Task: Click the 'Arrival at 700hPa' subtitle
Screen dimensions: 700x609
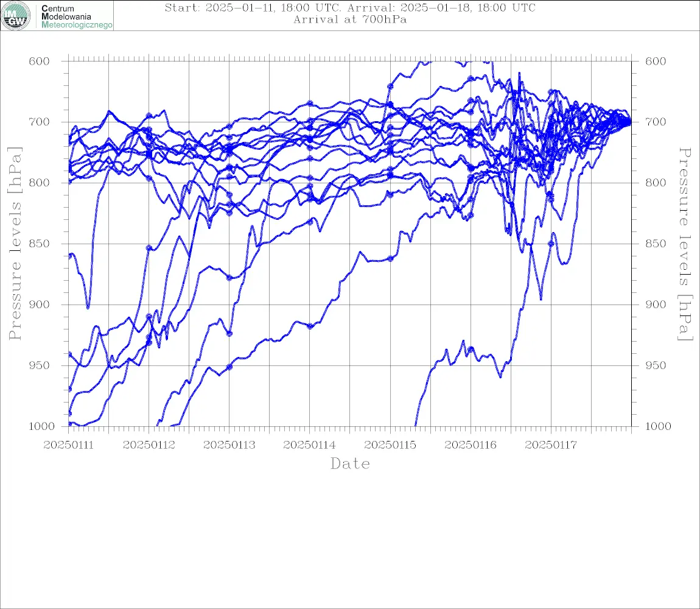Action: (x=350, y=19)
